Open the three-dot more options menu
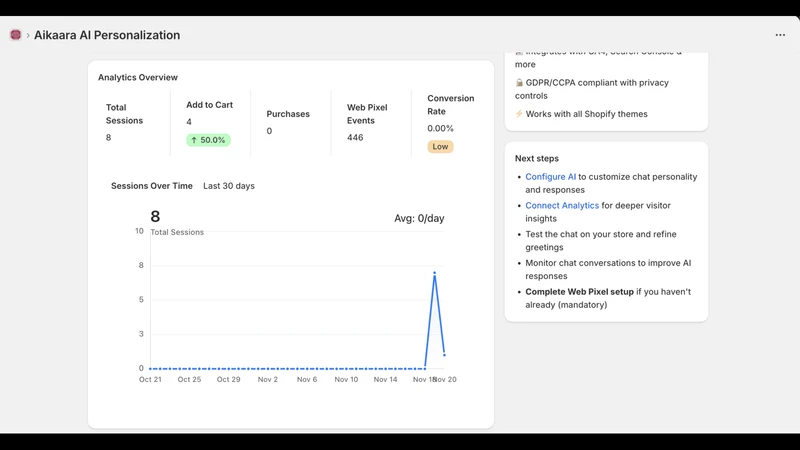Image resolution: width=800 pixels, height=450 pixels. 780,35
